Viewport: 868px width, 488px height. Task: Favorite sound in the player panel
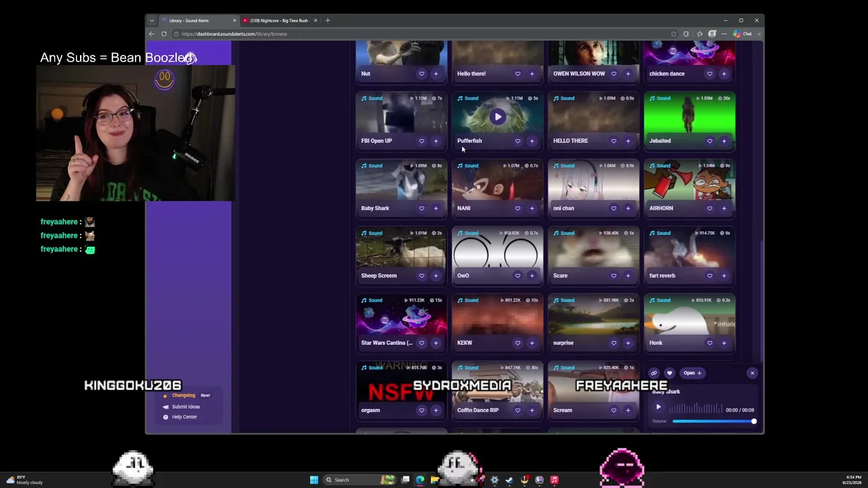(x=669, y=373)
